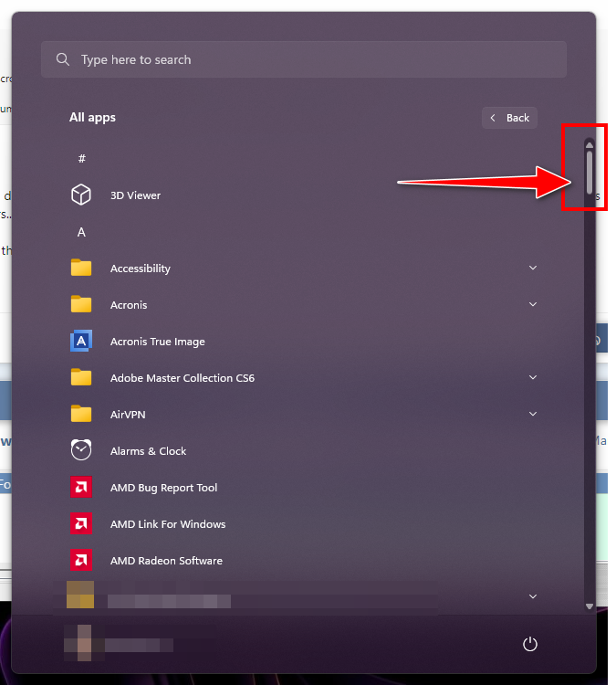Click the Type here to search field
616x685 pixels.
304,59
